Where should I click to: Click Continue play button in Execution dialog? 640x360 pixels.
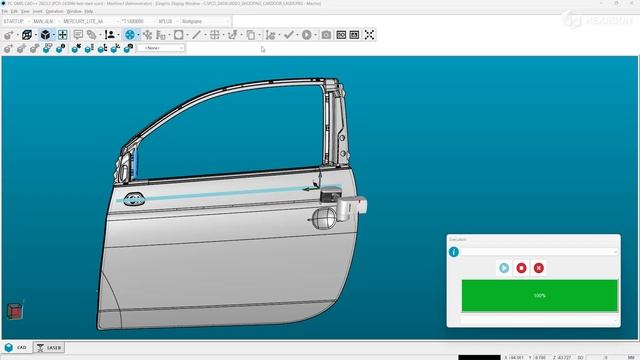[504, 268]
